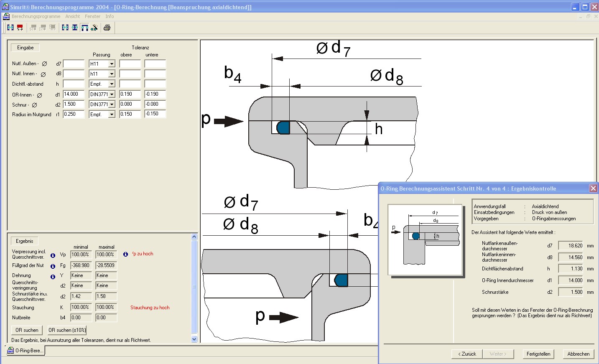Close the O-Ring Berechnungsassistent dialog
Image resolution: width=599 pixels, height=364 pixels.
coord(593,188)
